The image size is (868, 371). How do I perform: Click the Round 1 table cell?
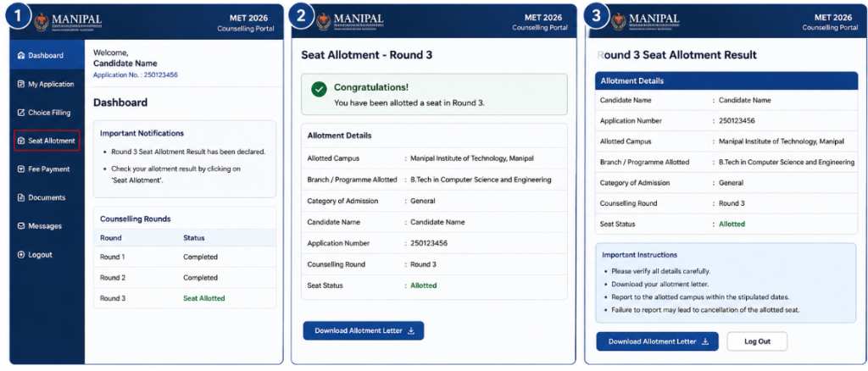[113, 257]
